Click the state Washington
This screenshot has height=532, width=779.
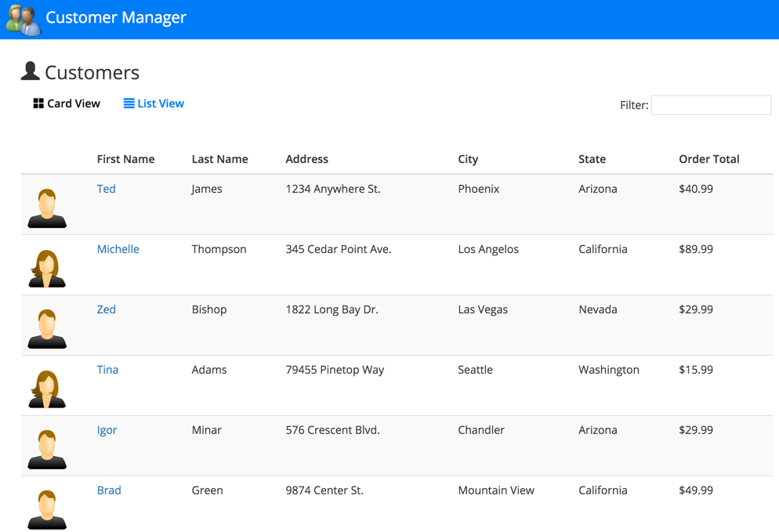609,370
